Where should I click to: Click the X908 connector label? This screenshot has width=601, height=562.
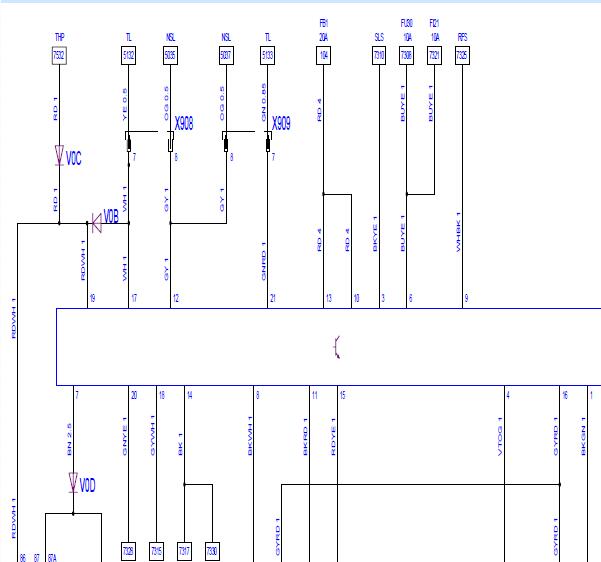pos(184,123)
